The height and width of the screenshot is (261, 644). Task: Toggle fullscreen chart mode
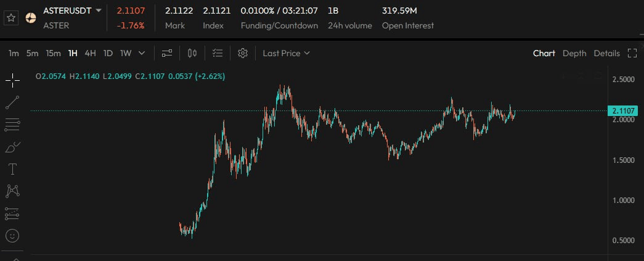[632, 53]
